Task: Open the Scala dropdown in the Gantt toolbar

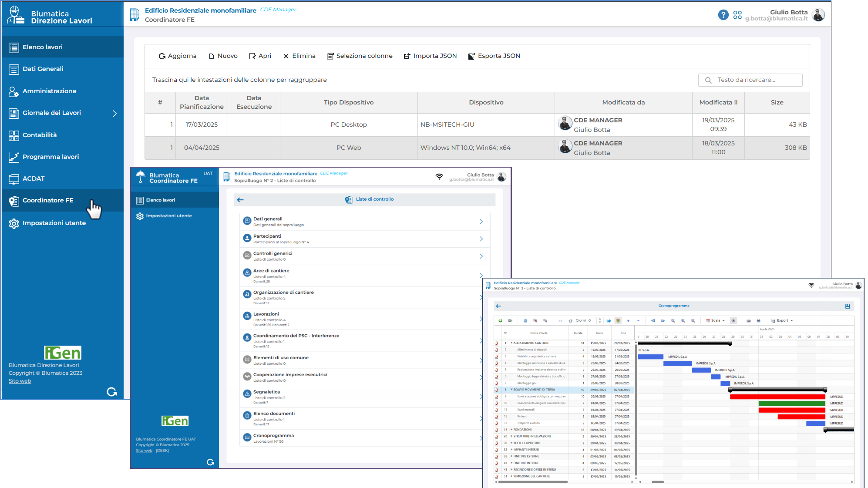Action: [x=716, y=321]
